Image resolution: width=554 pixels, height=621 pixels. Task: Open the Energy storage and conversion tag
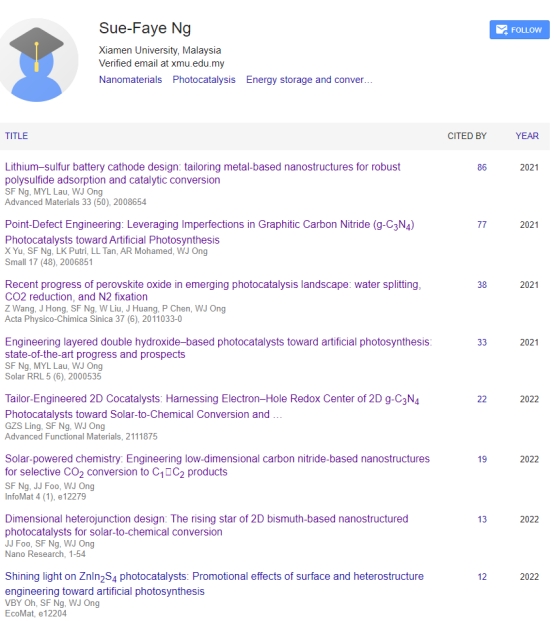(x=309, y=80)
